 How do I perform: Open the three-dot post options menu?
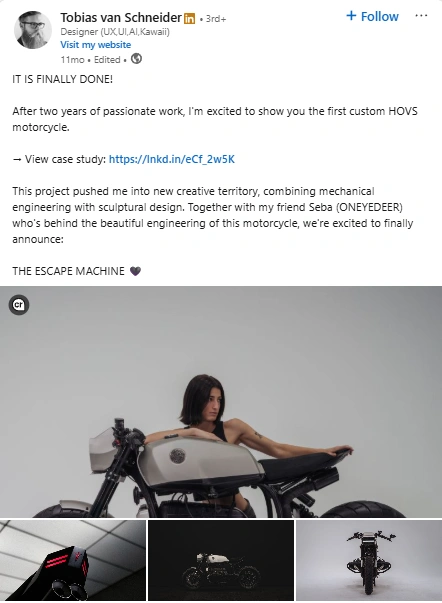point(421,16)
